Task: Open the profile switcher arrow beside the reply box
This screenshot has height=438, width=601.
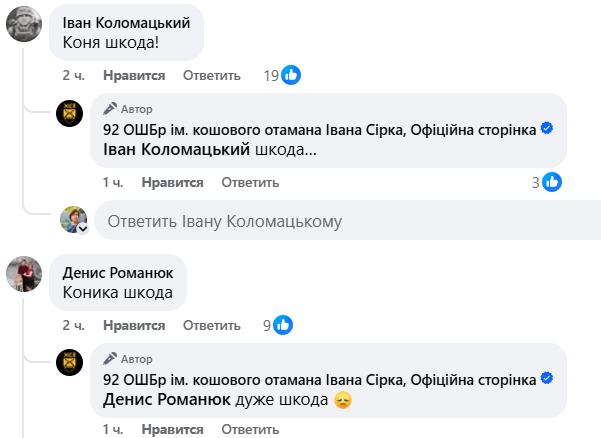Action: click(85, 228)
